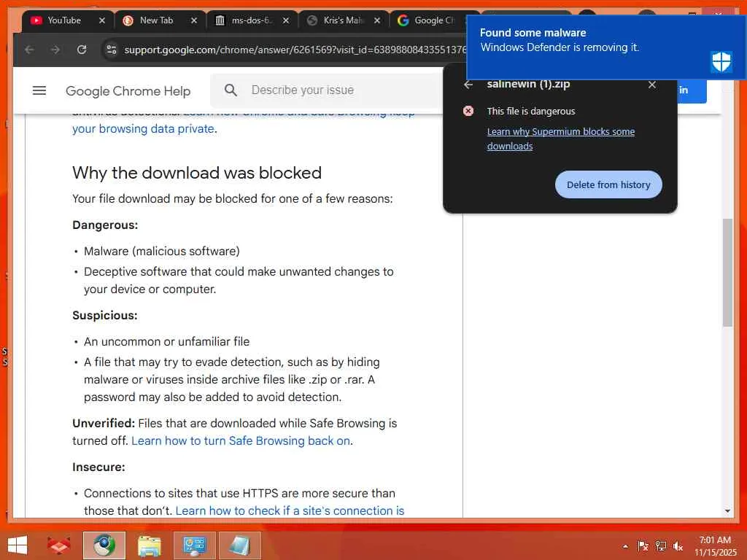Click the Found some malware notification
Viewport: 747px width, 560px height.
point(606,47)
